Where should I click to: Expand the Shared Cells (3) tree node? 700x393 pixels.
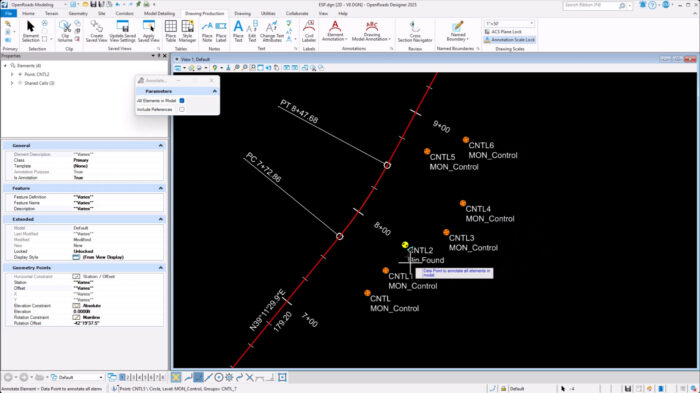[12, 83]
